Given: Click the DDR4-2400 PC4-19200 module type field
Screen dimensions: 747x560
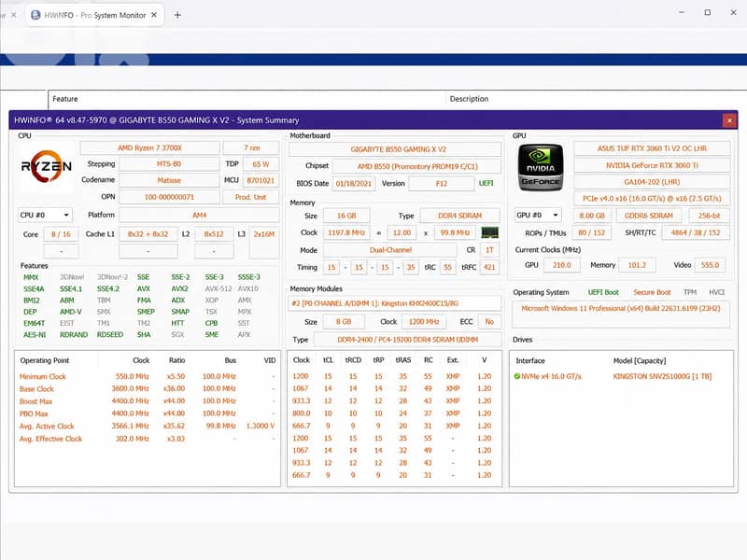Looking at the screenshot, I should (407, 340).
